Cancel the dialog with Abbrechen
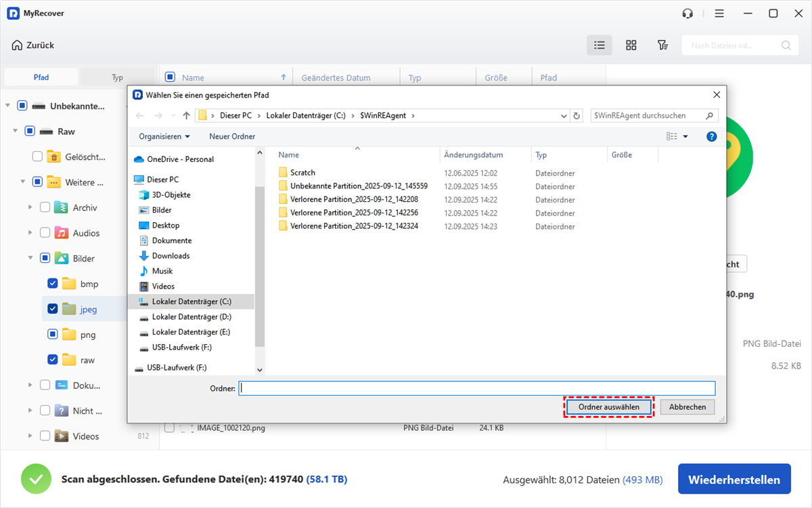Viewport: 812px width, 508px height. [687, 407]
